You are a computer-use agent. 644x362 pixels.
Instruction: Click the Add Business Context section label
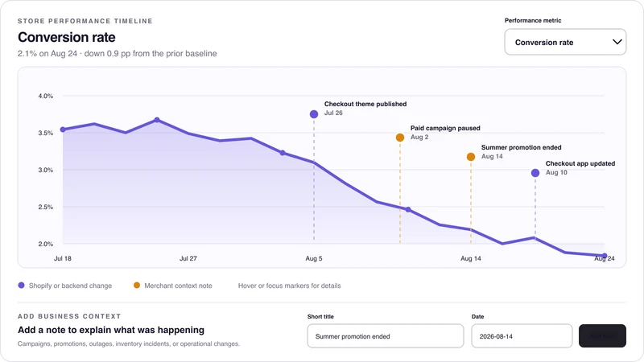click(69, 316)
